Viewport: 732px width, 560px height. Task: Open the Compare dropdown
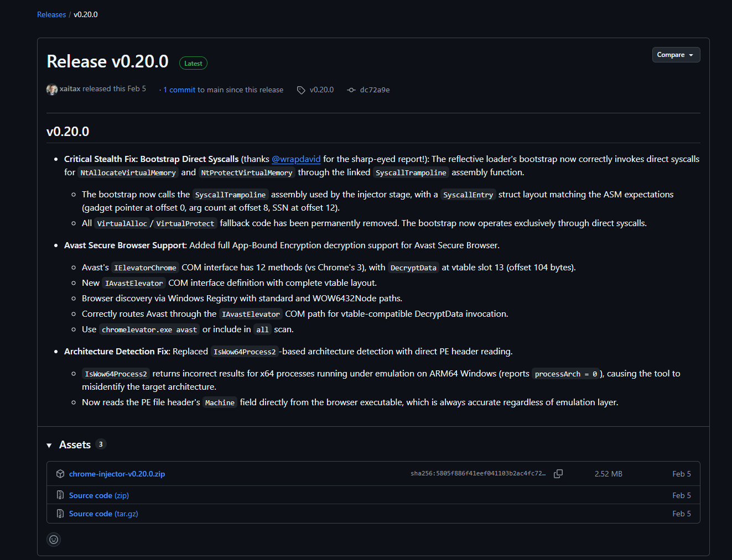tap(676, 55)
